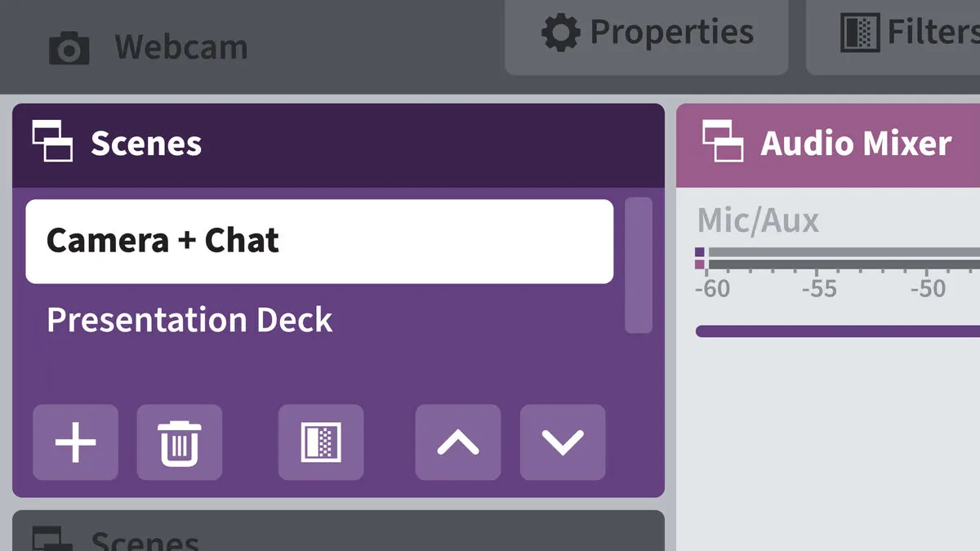Click the Scenes panel dock icon
The width and height of the screenshot is (980, 551).
pos(52,141)
